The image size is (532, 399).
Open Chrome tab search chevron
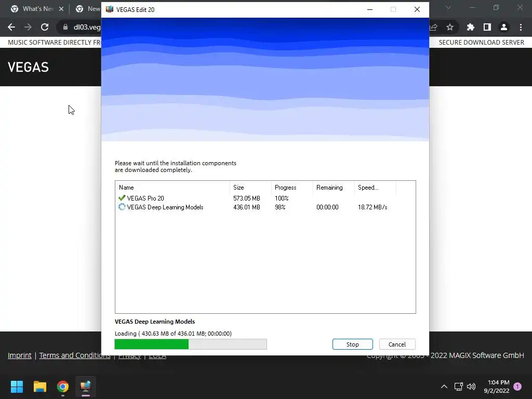448,7
